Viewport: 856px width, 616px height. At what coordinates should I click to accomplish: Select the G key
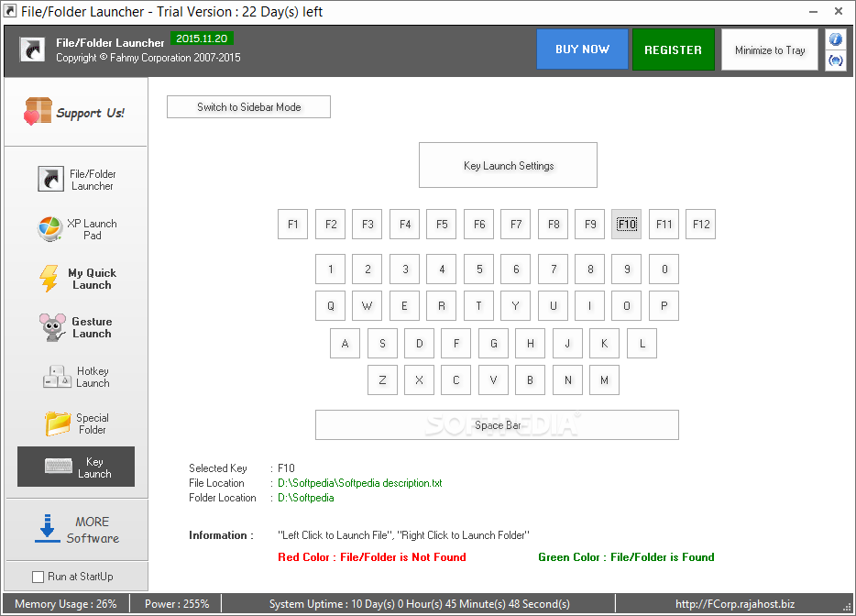click(493, 344)
